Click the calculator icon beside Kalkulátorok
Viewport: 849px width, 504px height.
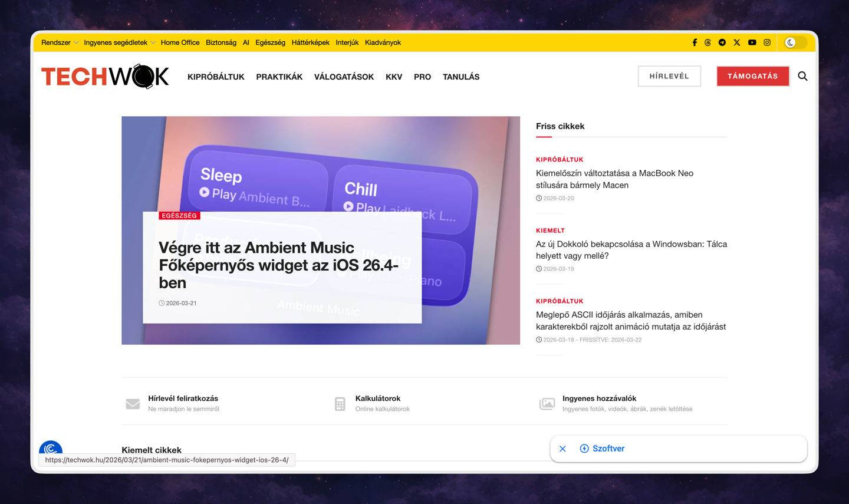(340, 404)
